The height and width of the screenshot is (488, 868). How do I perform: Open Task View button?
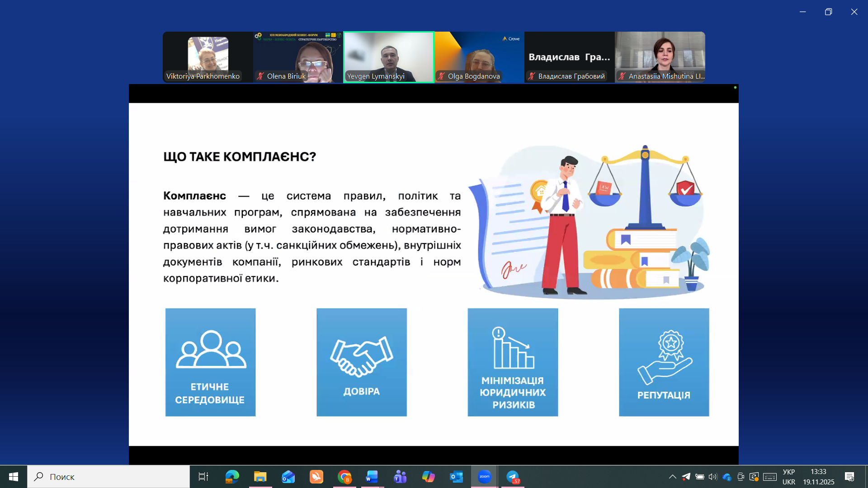(x=203, y=477)
